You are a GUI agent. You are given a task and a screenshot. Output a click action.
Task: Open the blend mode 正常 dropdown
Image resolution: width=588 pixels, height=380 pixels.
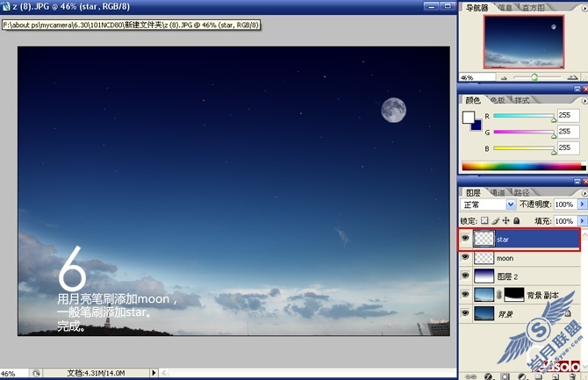(511, 204)
